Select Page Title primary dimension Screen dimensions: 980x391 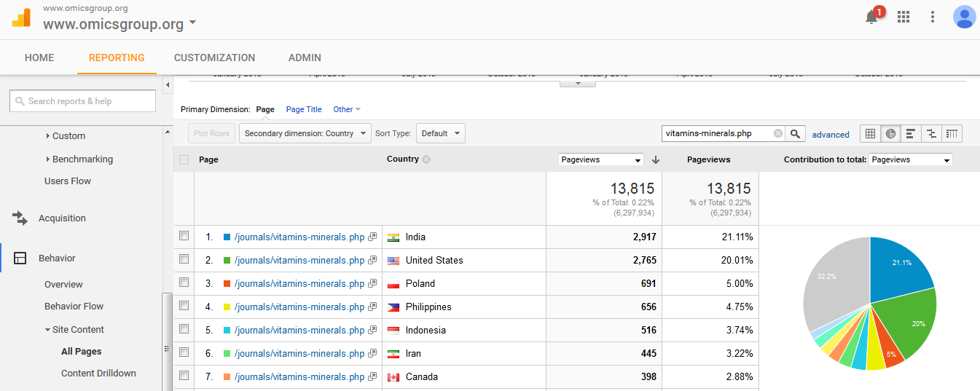click(304, 109)
